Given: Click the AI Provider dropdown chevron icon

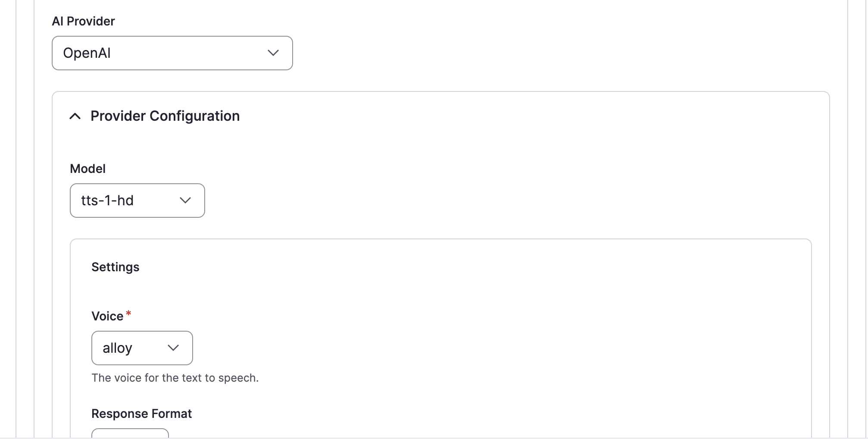Looking at the screenshot, I should pos(273,53).
